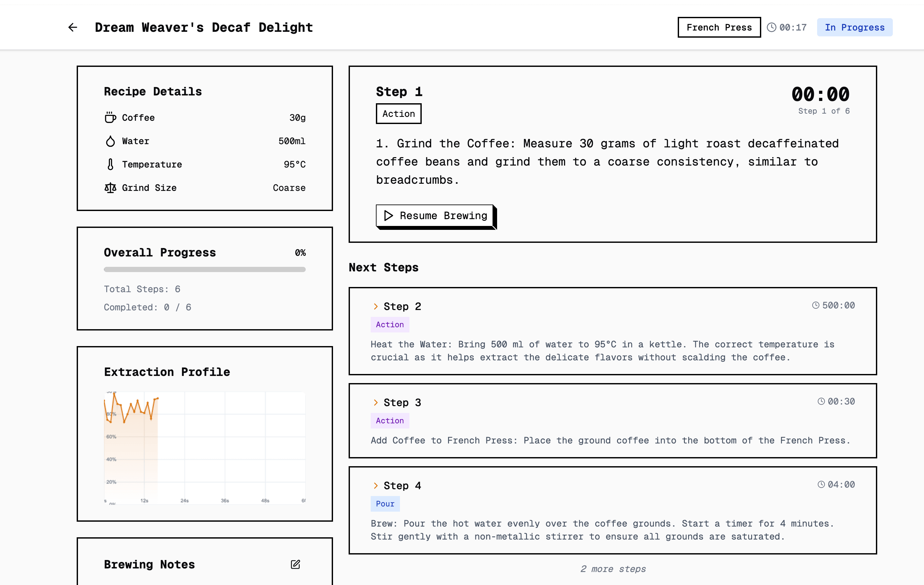Click the Action tag under Step 1
Screen dimensions: 924x585
tap(398, 114)
